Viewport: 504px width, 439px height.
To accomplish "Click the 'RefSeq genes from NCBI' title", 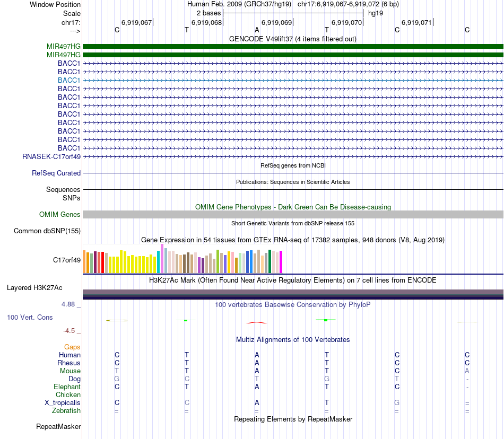I will click(293, 166).
